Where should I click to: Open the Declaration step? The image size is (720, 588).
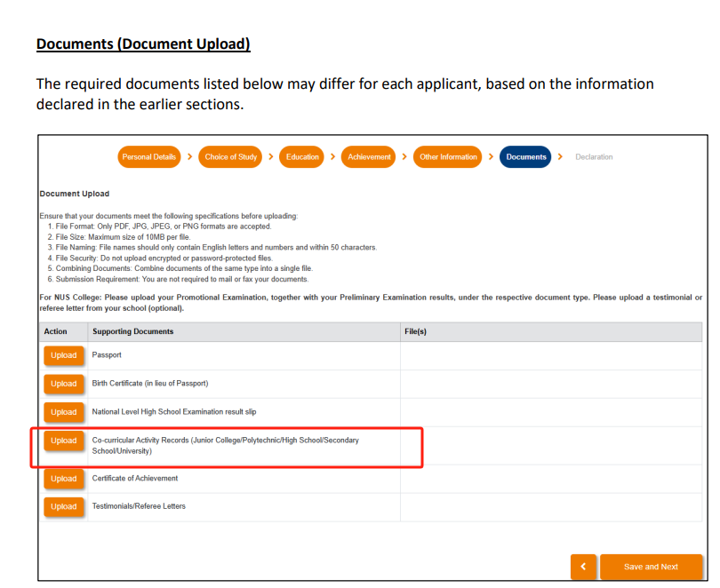point(594,157)
